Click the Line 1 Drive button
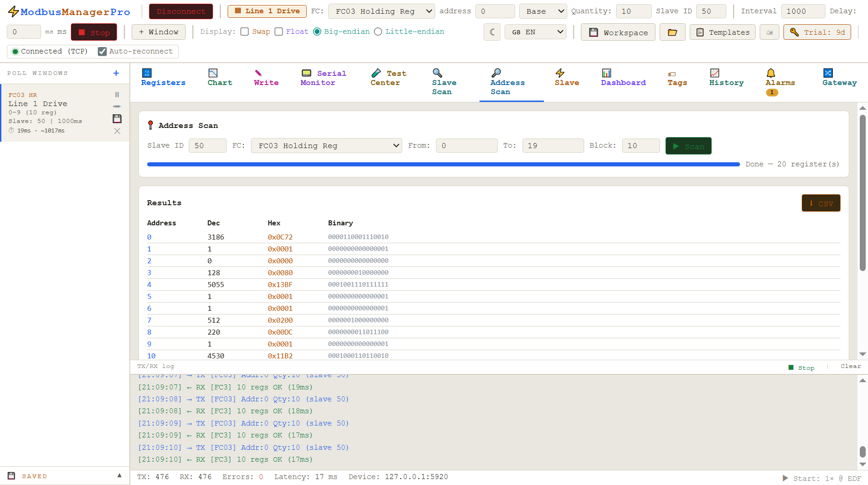The width and height of the screenshot is (868, 485). tap(267, 11)
